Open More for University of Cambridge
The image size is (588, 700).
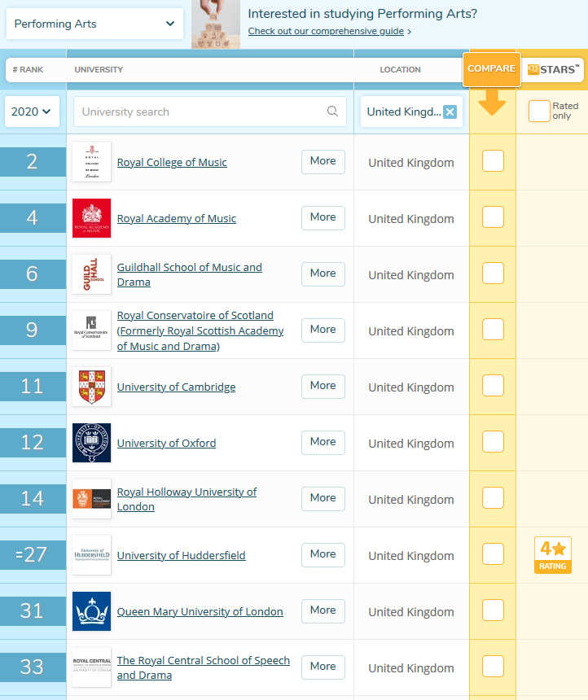[323, 386]
